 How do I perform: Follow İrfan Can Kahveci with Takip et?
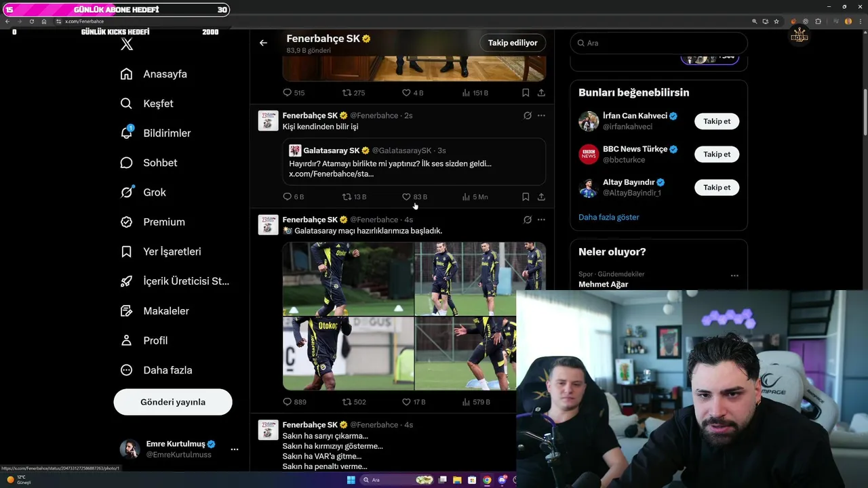(x=717, y=121)
